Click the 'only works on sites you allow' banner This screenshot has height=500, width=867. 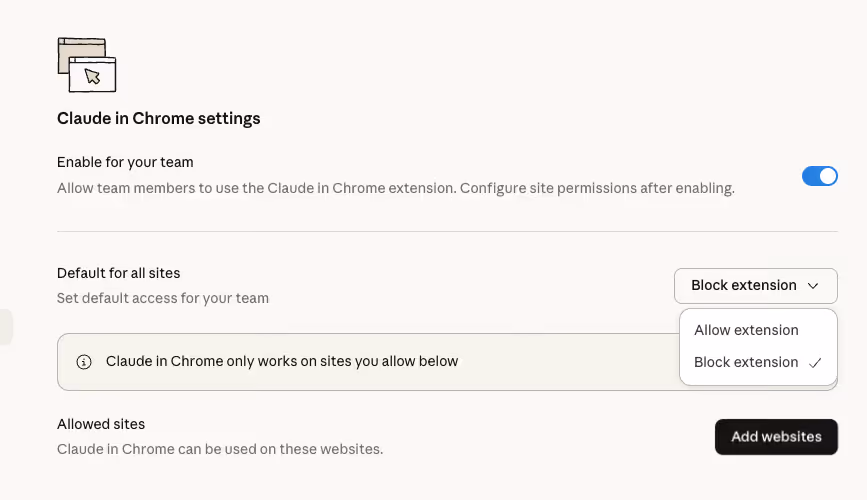[x=282, y=361]
